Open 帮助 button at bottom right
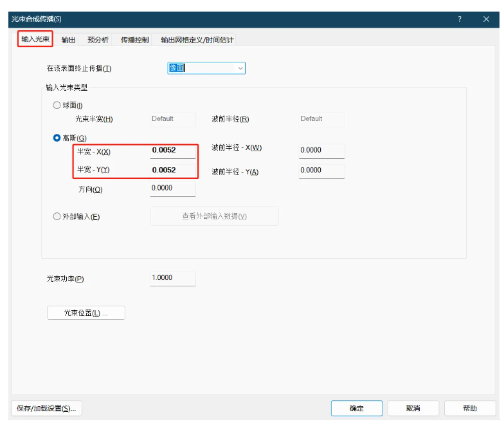 pyautogui.click(x=470, y=409)
